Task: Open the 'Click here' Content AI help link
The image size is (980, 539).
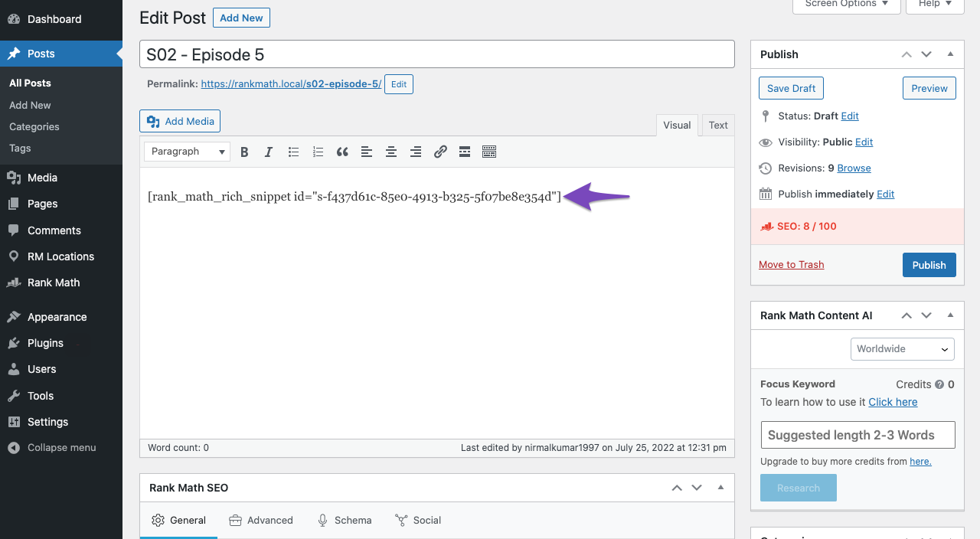Action: tap(893, 402)
